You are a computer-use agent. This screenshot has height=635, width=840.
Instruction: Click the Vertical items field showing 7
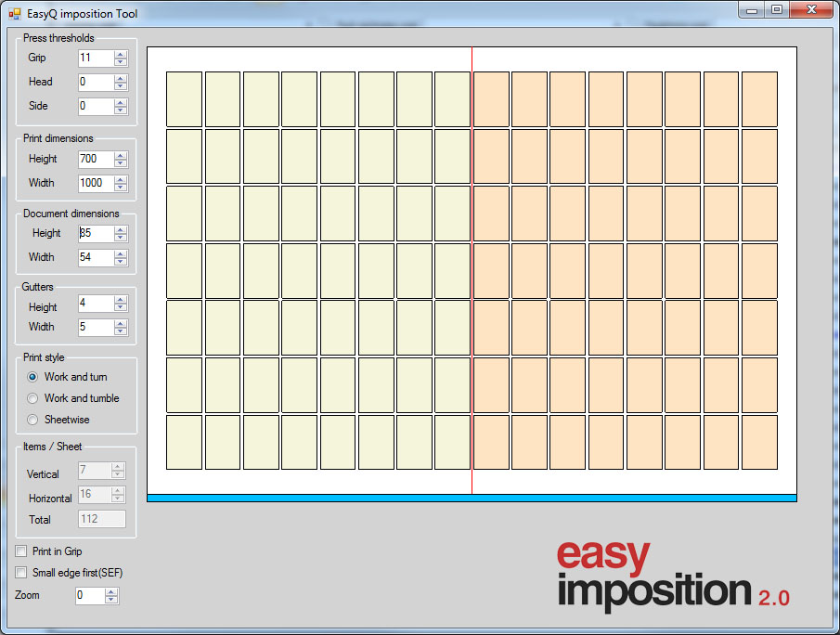(x=95, y=471)
